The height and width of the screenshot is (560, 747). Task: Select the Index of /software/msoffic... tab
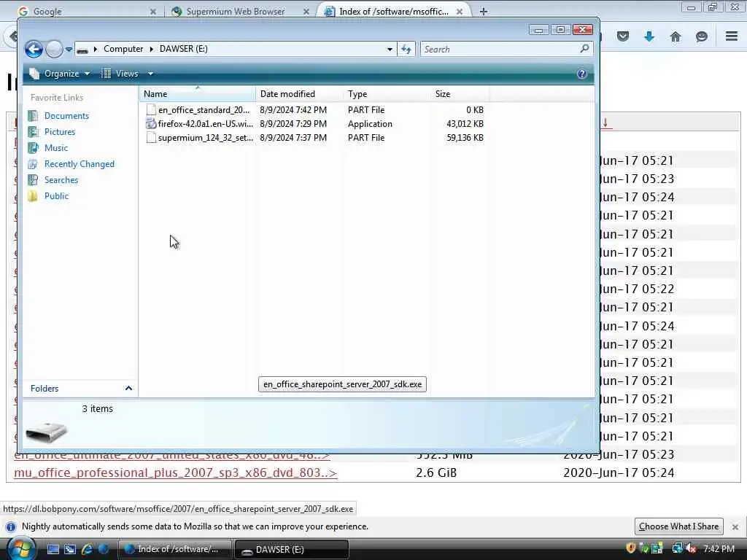tap(393, 12)
